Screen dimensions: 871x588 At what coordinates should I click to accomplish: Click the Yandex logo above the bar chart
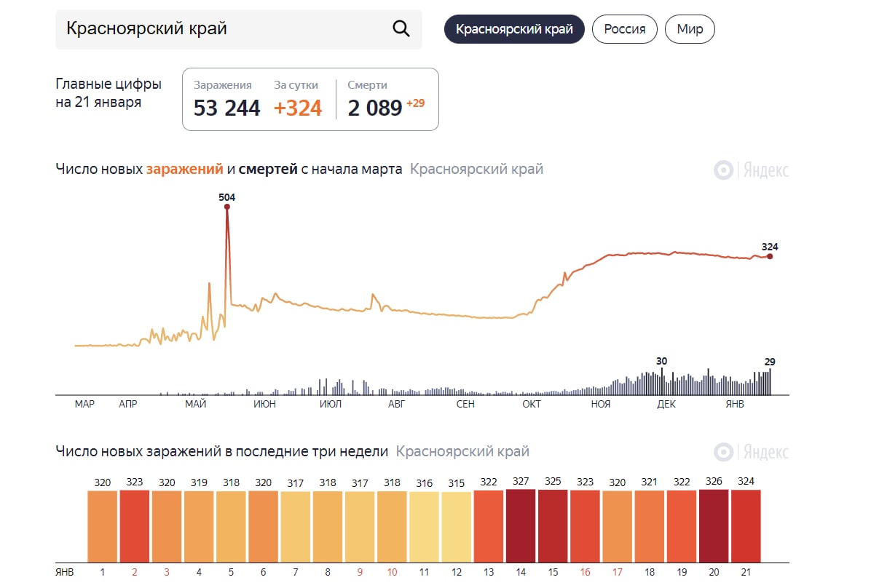751,452
